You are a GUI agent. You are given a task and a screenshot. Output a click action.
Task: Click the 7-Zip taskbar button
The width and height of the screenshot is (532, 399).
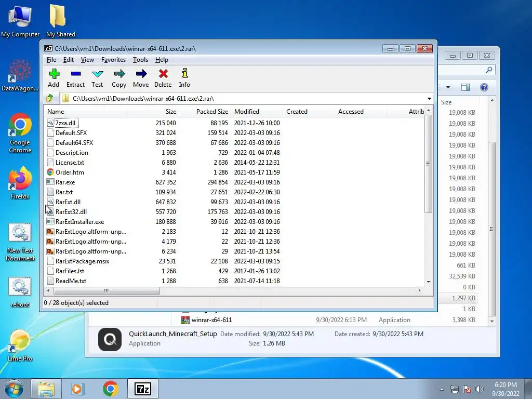click(x=142, y=389)
